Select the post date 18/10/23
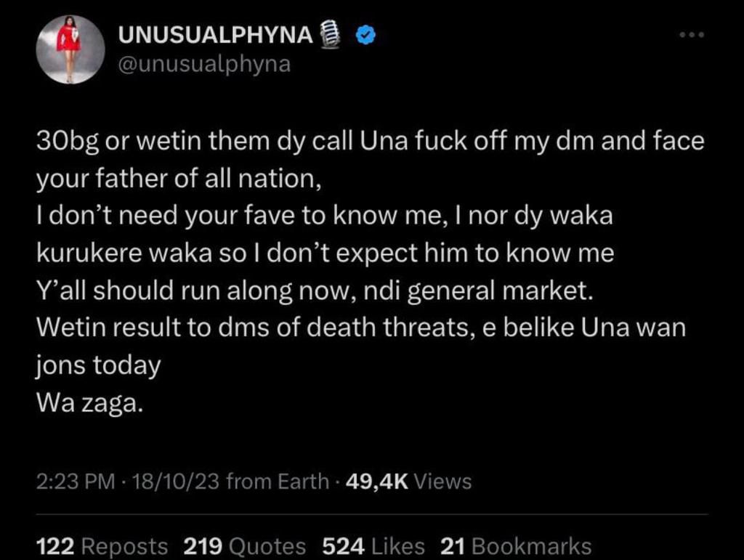The width and height of the screenshot is (744, 560). 172,481
